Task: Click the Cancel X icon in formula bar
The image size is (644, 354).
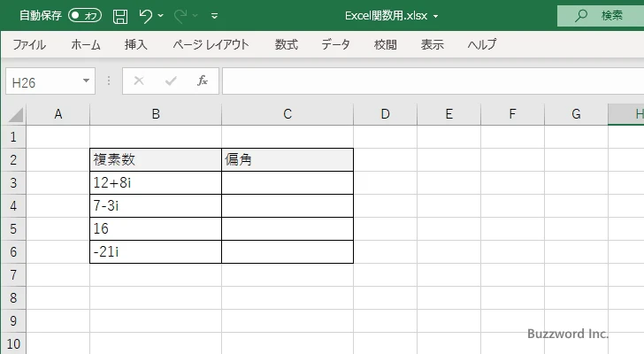Action: [x=139, y=81]
